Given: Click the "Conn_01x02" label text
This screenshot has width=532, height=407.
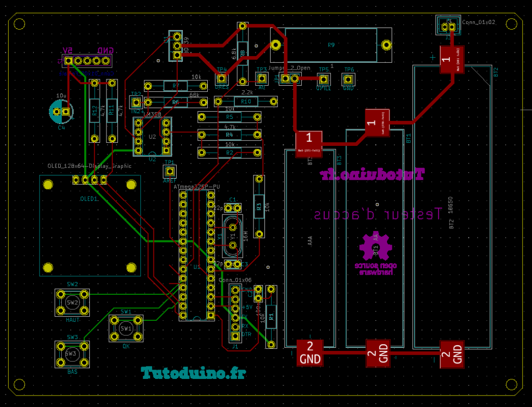Looking at the screenshot, I should pyautogui.click(x=478, y=22).
